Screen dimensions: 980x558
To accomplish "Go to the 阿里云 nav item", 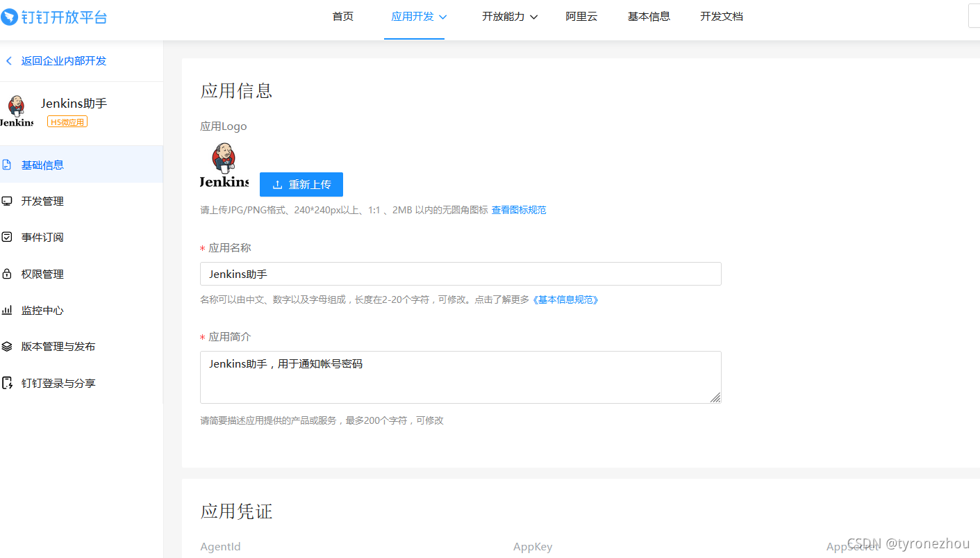I will pos(581,17).
